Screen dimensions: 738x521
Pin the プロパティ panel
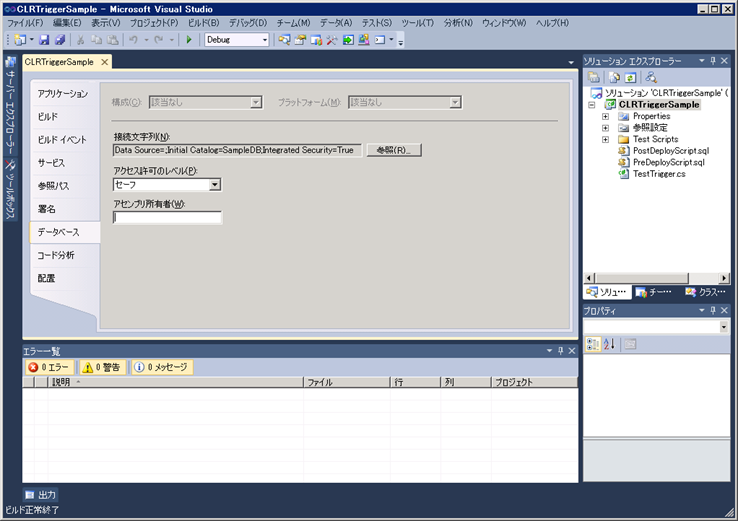(713, 310)
